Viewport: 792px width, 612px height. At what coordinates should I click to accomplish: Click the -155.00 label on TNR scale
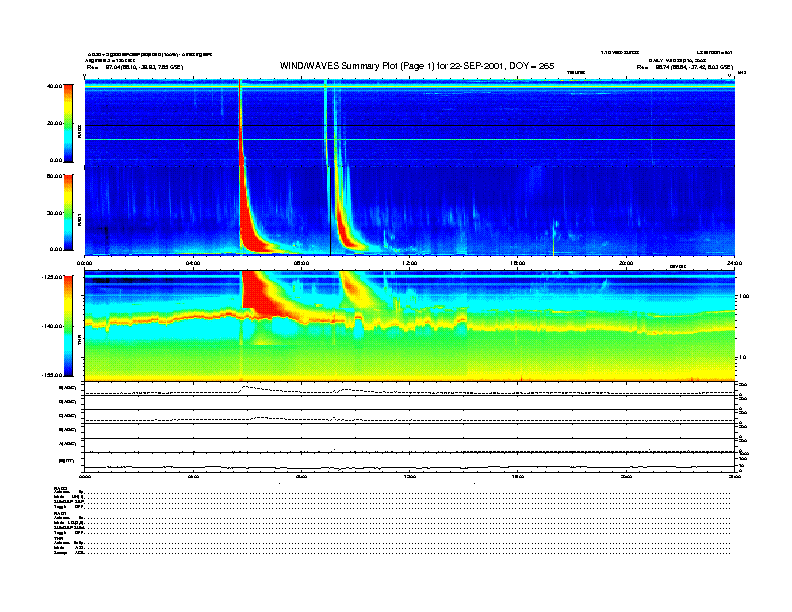[x=52, y=375]
